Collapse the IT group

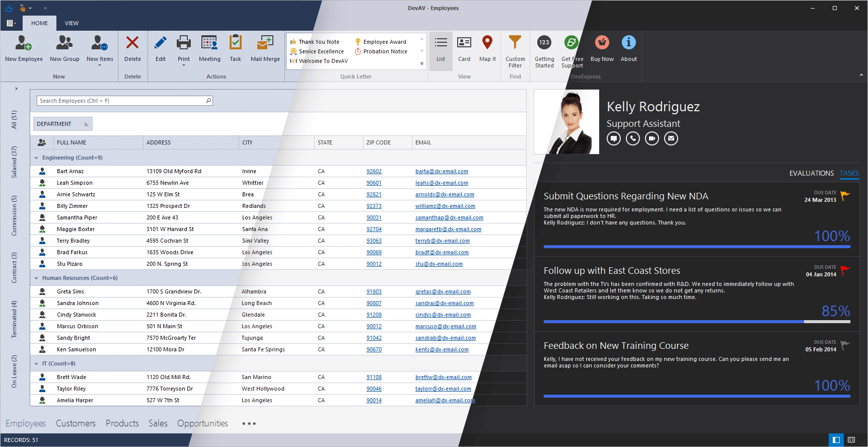click(x=36, y=363)
